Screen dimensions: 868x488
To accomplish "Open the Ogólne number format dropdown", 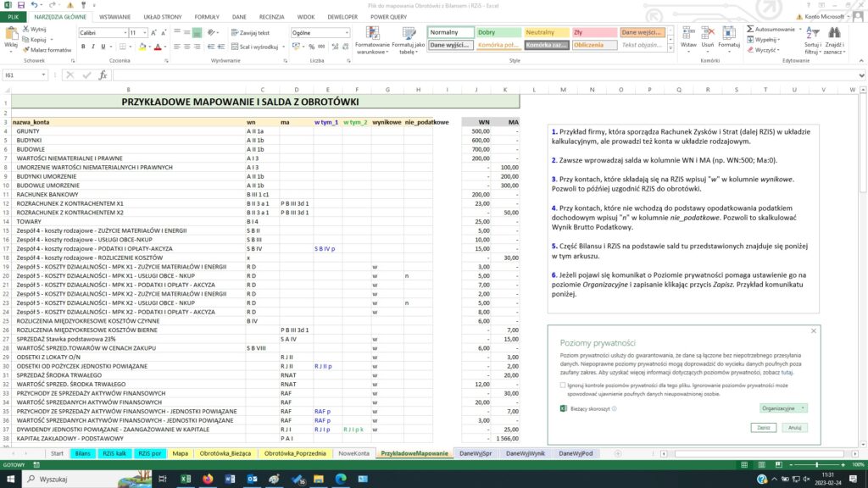I will [x=346, y=32].
